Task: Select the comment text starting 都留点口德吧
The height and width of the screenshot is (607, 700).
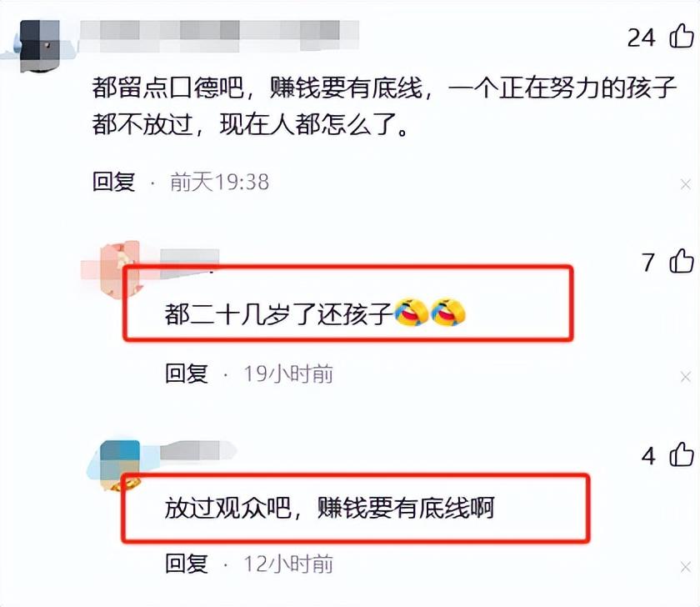Action: 384,106
